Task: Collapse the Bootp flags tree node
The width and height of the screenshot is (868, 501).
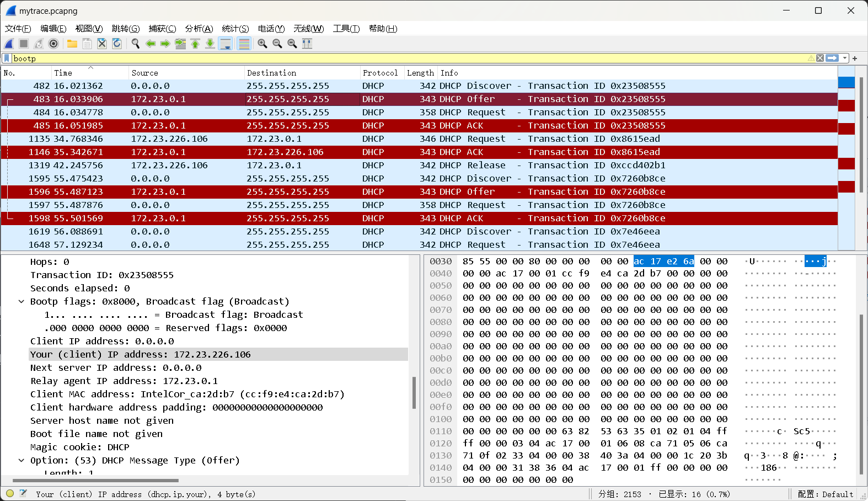Action: click(x=22, y=301)
